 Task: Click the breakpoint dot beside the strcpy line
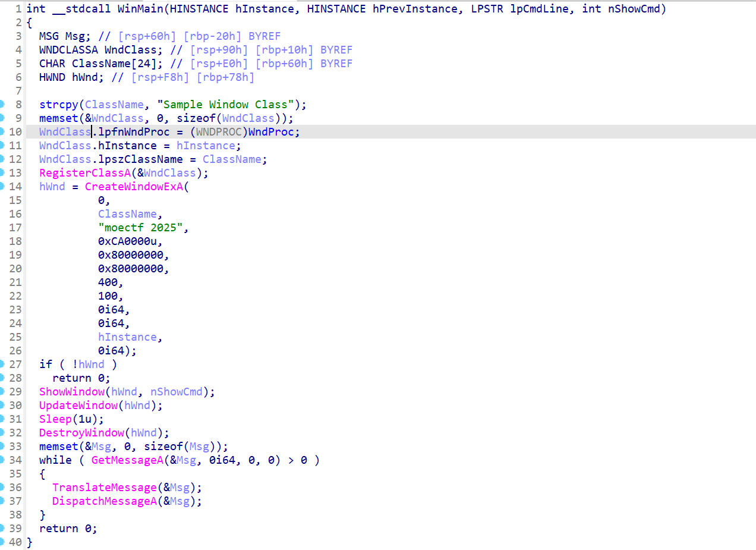pyautogui.click(x=2, y=105)
